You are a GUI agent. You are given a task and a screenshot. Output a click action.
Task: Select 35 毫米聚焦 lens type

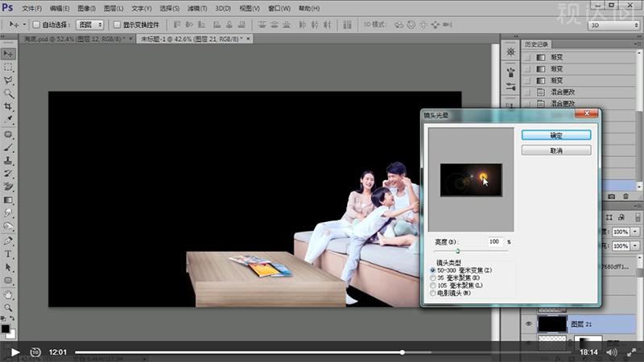(433, 278)
